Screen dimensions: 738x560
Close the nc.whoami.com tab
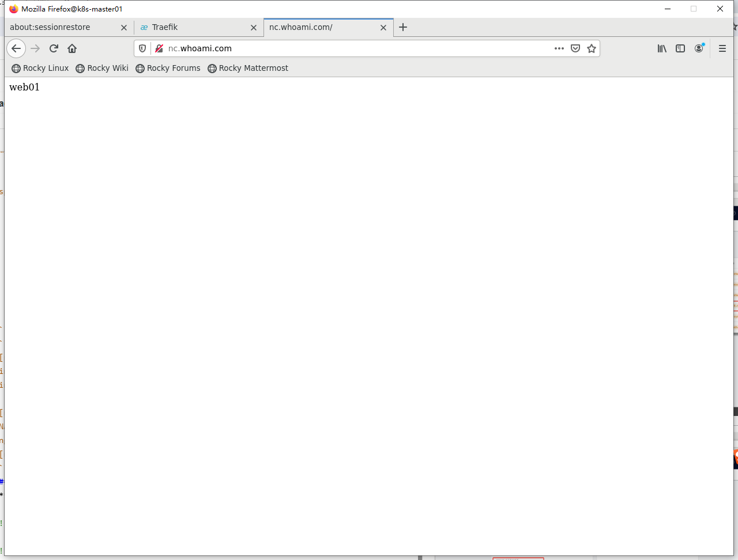click(x=383, y=28)
